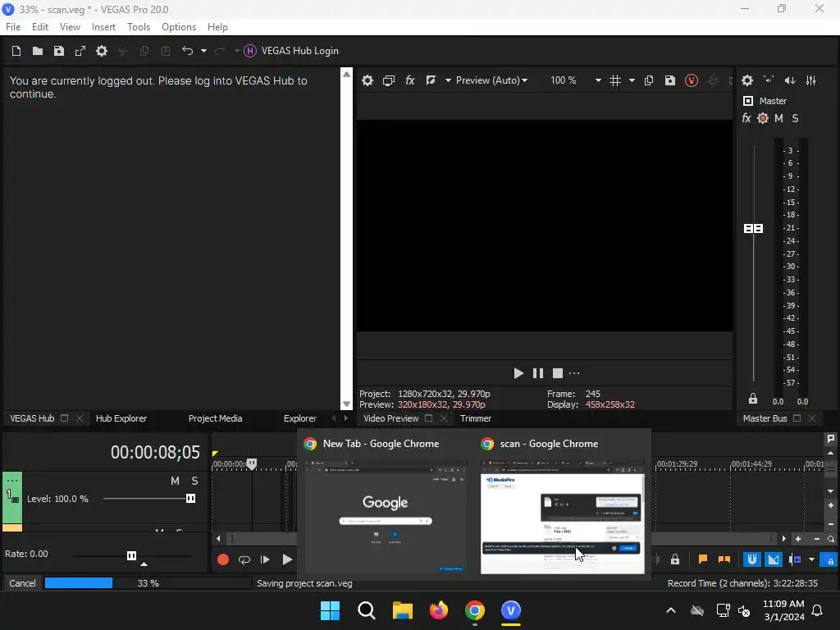Open Master Bus audio properties gear

747,80
